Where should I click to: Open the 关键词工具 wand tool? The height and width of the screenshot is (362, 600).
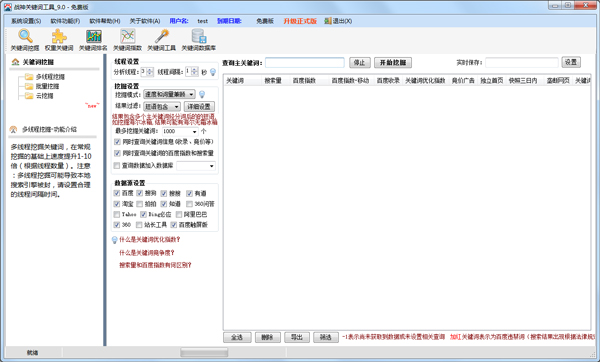point(161,40)
